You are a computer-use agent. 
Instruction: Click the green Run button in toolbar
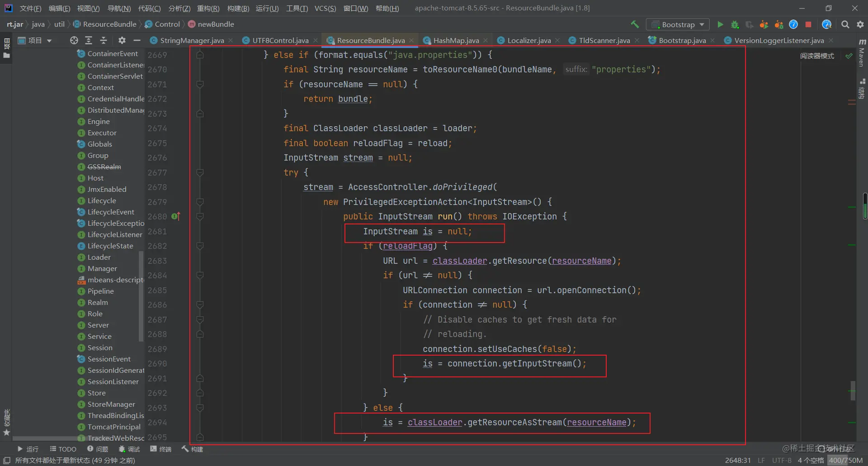(x=720, y=24)
